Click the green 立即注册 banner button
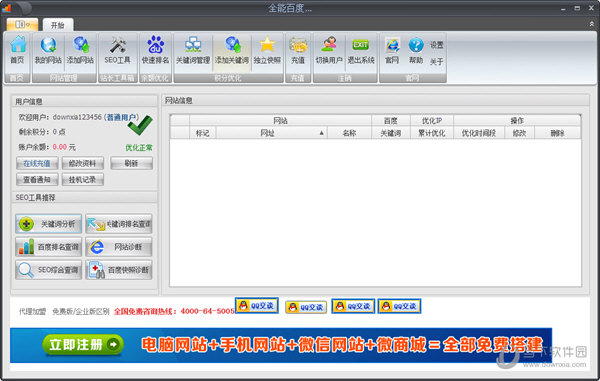 (x=83, y=345)
